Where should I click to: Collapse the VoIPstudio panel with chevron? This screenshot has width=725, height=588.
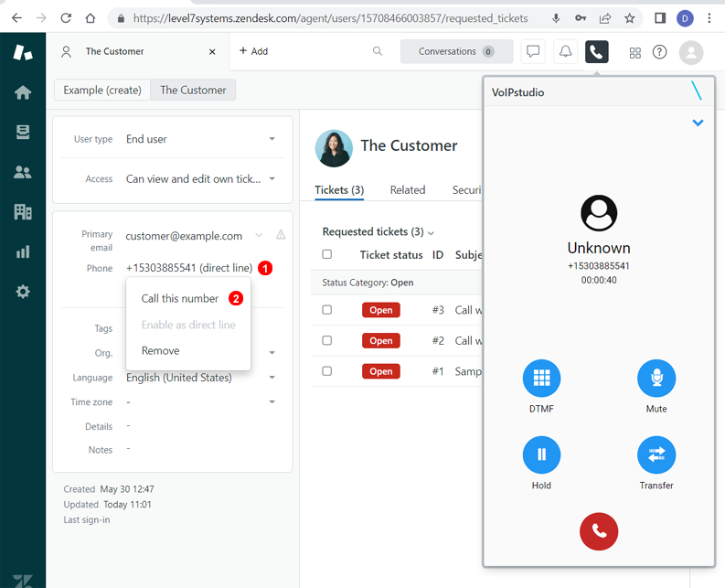(x=698, y=123)
